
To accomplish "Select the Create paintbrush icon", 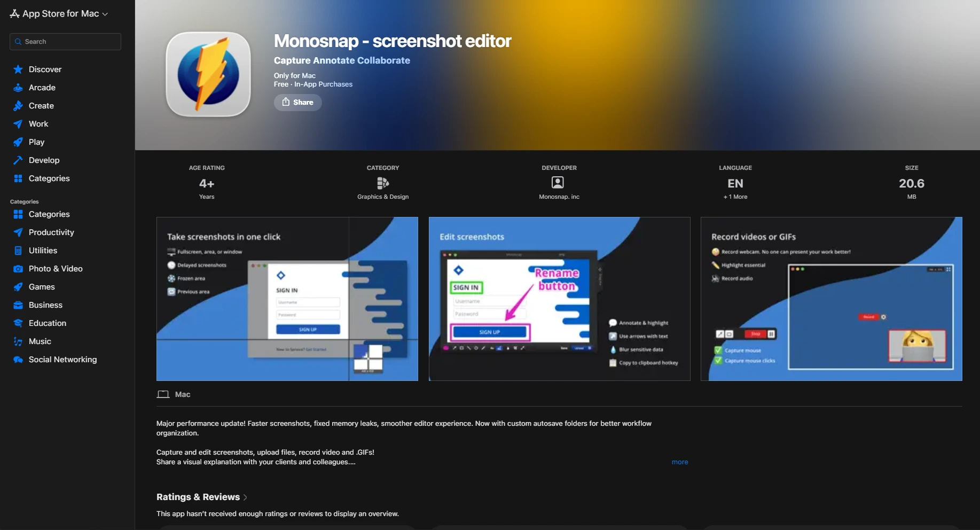I will tap(18, 106).
